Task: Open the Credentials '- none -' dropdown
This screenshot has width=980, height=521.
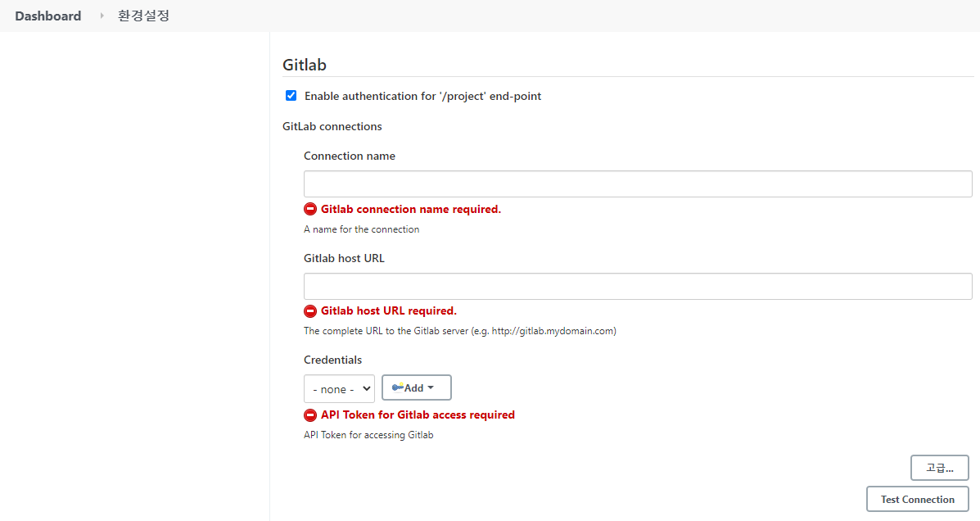Action: pos(339,388)
